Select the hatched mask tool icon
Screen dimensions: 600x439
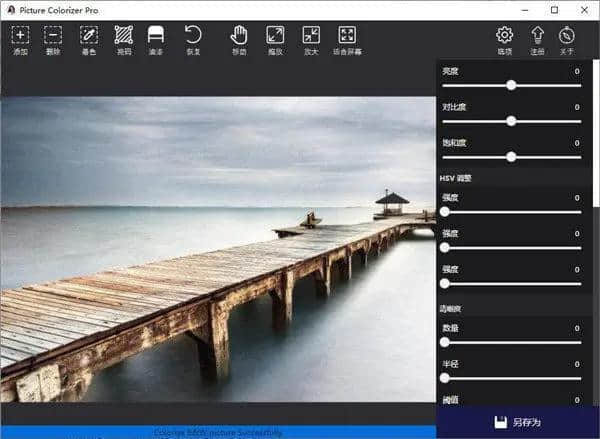coord(123,36)
